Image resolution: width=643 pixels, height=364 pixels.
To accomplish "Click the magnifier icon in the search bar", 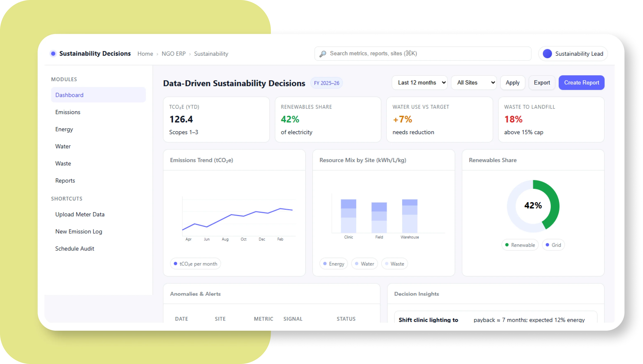I will pos(323,53).
